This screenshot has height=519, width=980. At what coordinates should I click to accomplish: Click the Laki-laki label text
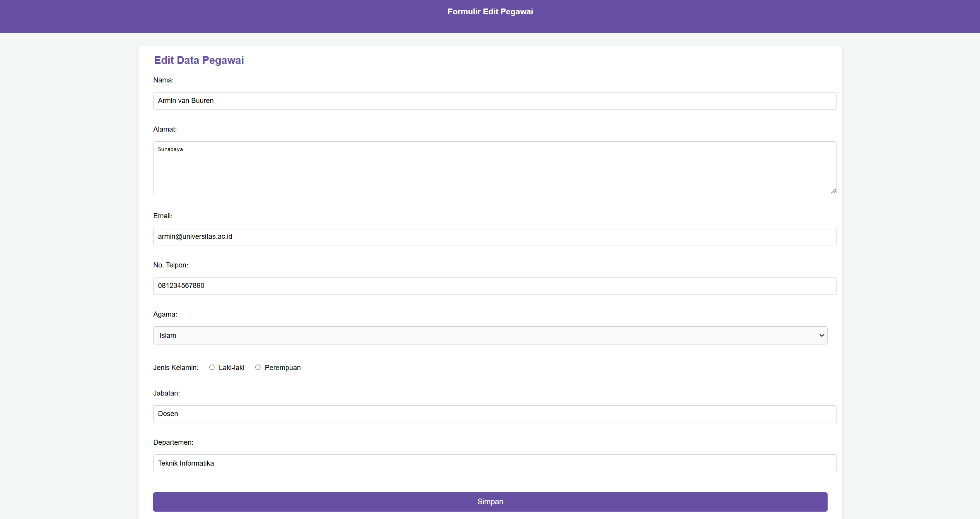(231, 368)
